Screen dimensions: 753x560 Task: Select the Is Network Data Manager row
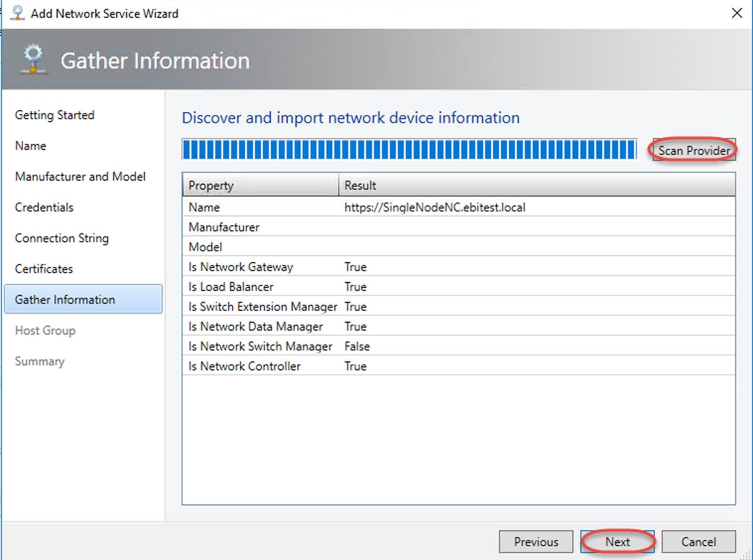click(x=459, y=326)
